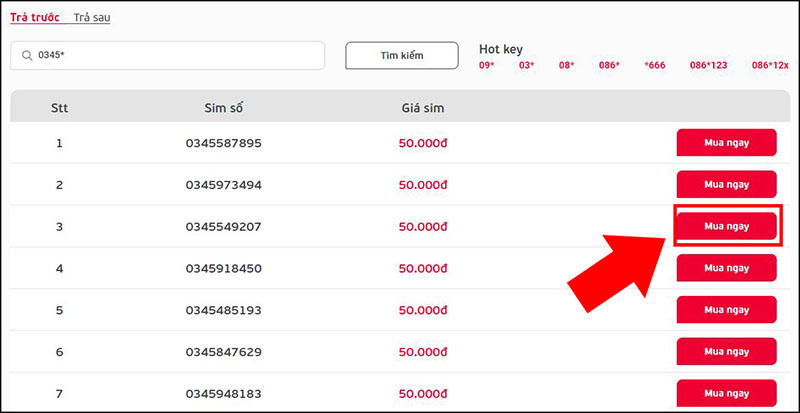Viewport: 800px width, 413px height.
Task: Switch to the Trả trước tab
Action: point(35,18)
